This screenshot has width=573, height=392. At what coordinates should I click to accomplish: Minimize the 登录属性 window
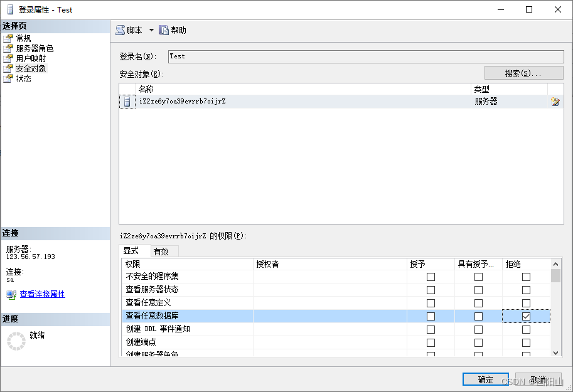tap(501, 9)
